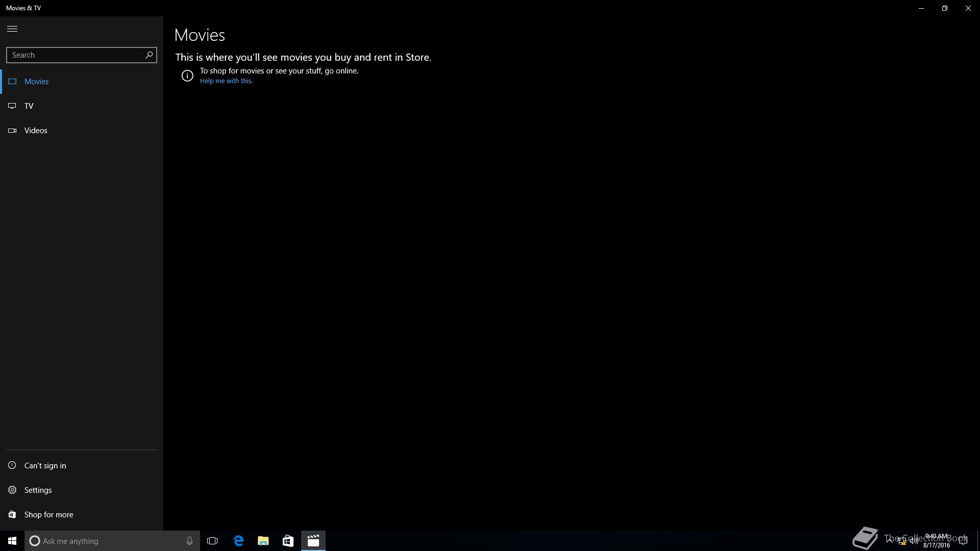Close the Movies & TV window
The width and height of the screenshot is (980, 551).
coord(968,8)
